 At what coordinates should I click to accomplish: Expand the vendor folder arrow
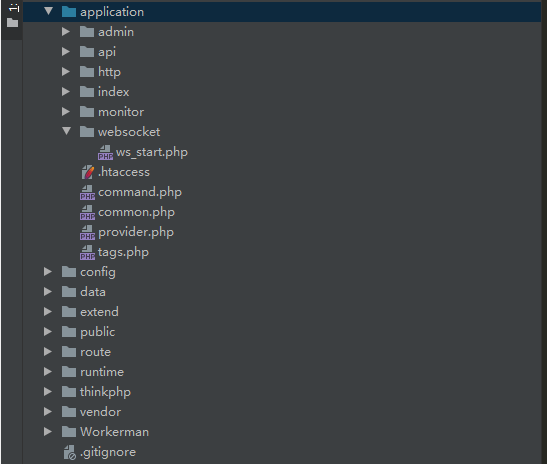coord(48,412)
